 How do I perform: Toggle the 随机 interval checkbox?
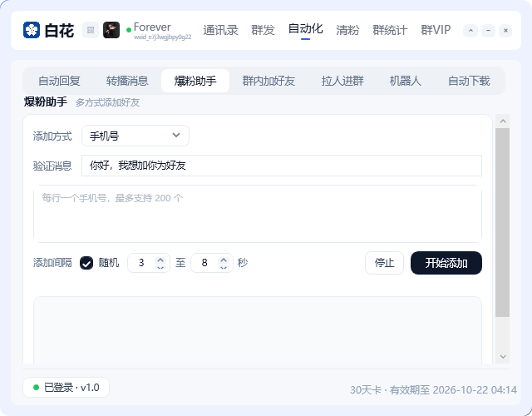pyautogui.click(x=86, y=263)
